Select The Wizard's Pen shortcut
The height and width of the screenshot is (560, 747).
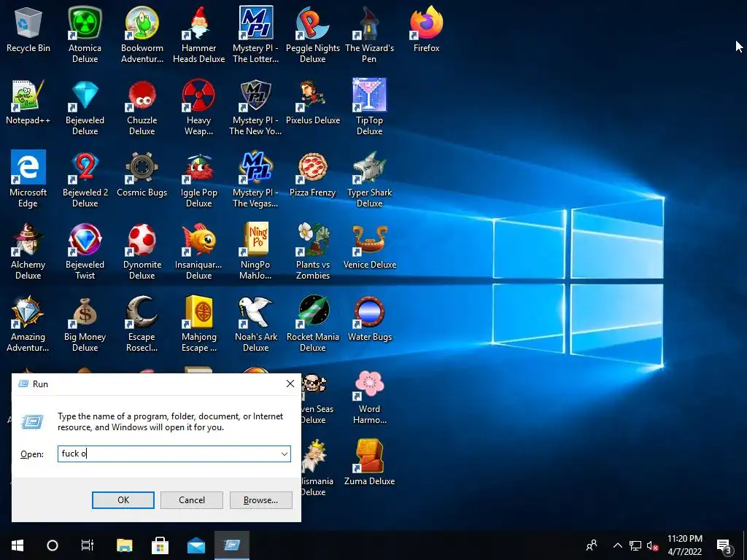(x=370, y=34)
